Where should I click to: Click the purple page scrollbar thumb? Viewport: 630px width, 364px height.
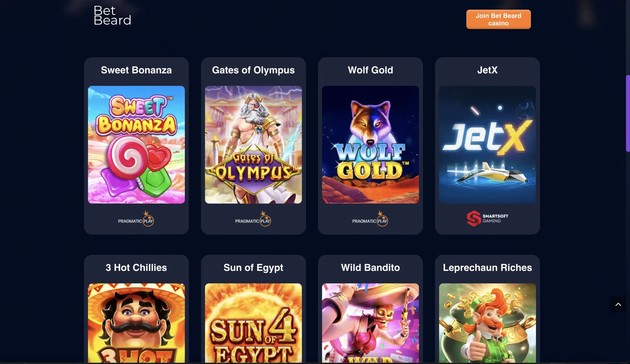click(x=628, y=113)
